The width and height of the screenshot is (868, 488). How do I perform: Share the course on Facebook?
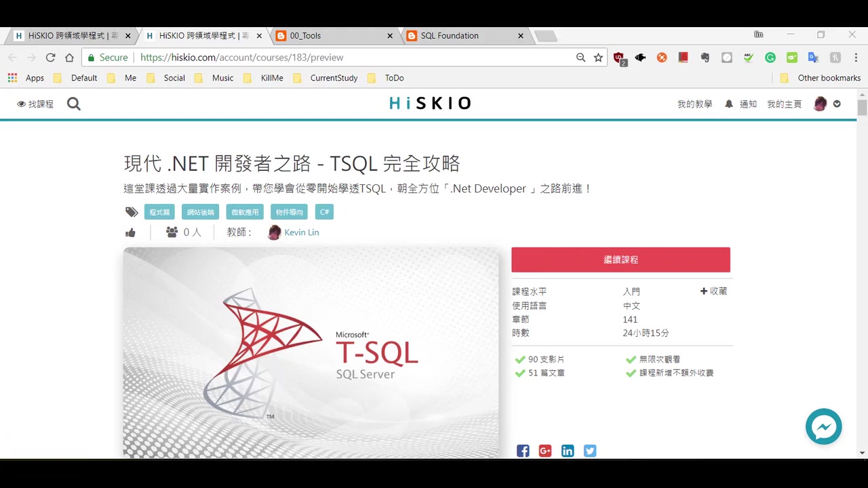(x=523, y=451)
